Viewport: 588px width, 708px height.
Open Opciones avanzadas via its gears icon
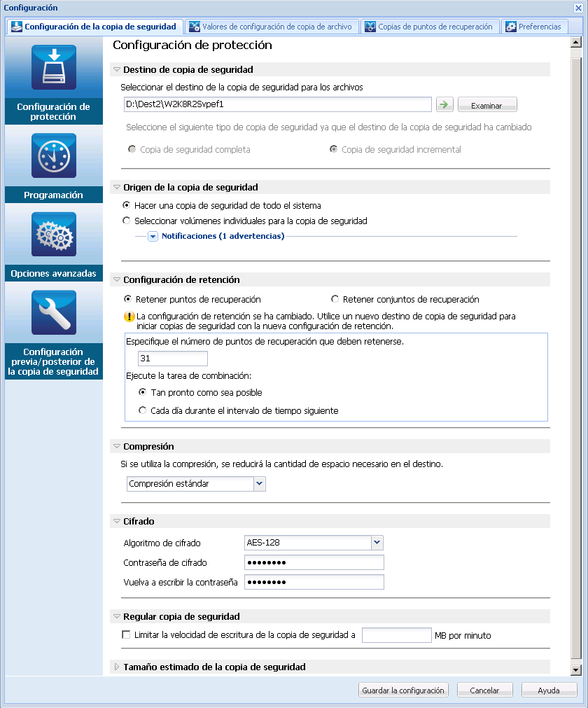point(53,234)
